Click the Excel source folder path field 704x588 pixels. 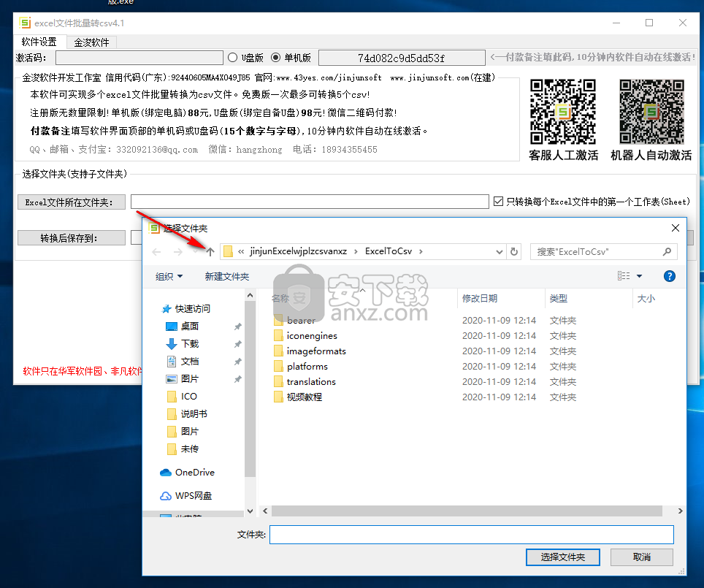[x=310, y=202]
